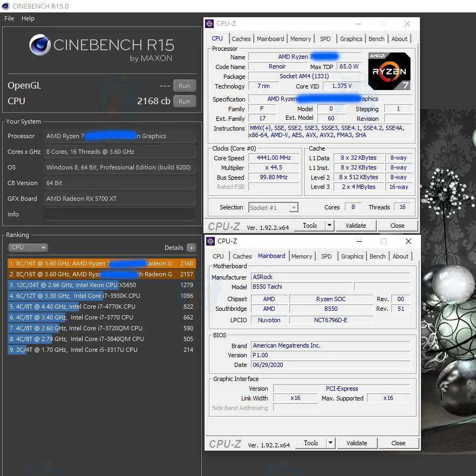This screenshot has height=476, width=476.
Task: Click Close button in lower CPU-Z window
Action: [398, 443]
